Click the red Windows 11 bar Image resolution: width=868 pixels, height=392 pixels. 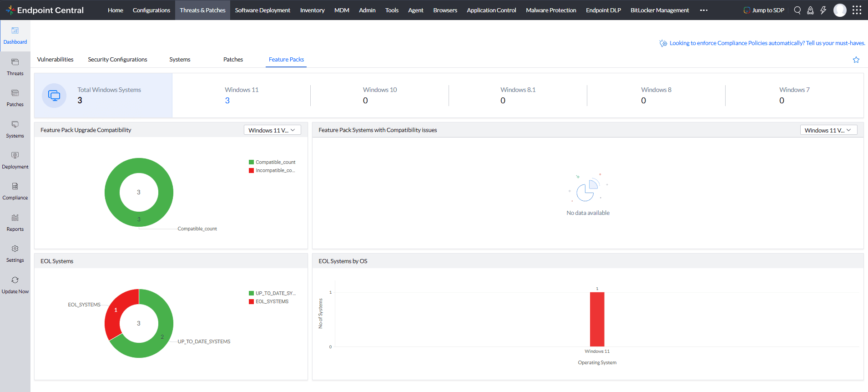point(597,319)
